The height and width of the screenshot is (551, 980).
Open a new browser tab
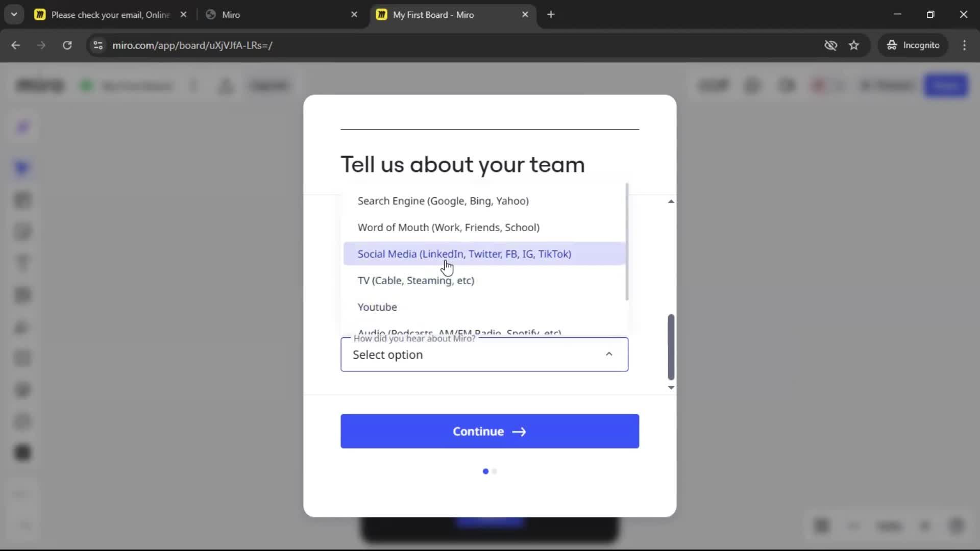click(551, 15)
